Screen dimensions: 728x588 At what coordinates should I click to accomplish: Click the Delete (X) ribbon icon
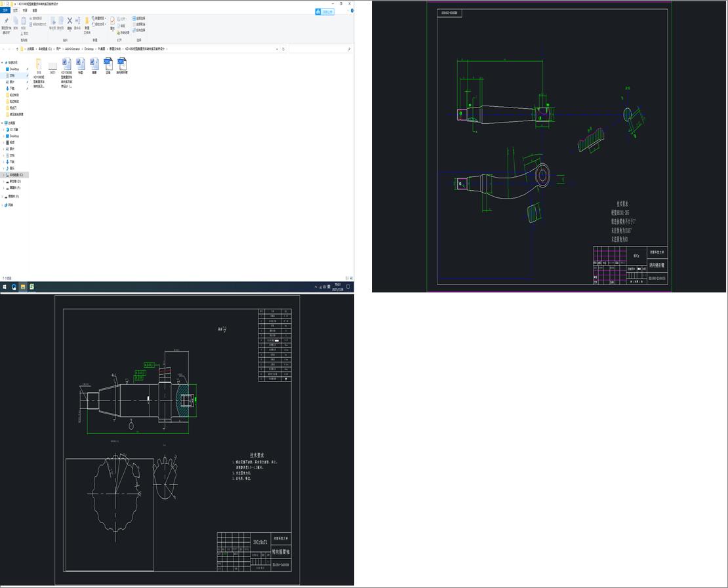(69, 21)
